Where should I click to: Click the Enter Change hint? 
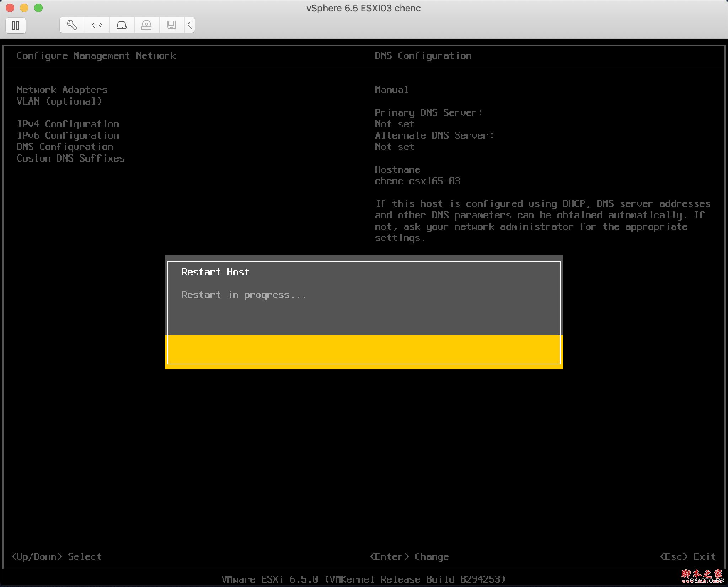(409, 557)
